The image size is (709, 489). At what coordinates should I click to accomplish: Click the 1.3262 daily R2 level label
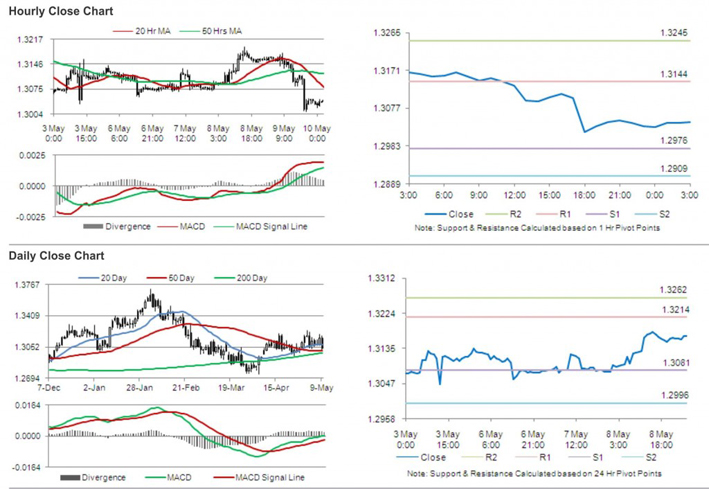[x=673, y=290]
